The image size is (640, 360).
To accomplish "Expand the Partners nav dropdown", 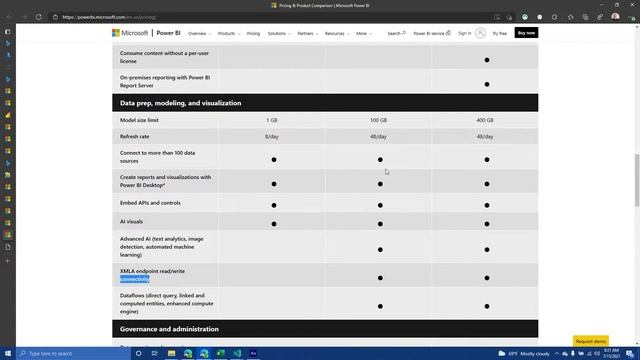I will [x=308, y=33].
